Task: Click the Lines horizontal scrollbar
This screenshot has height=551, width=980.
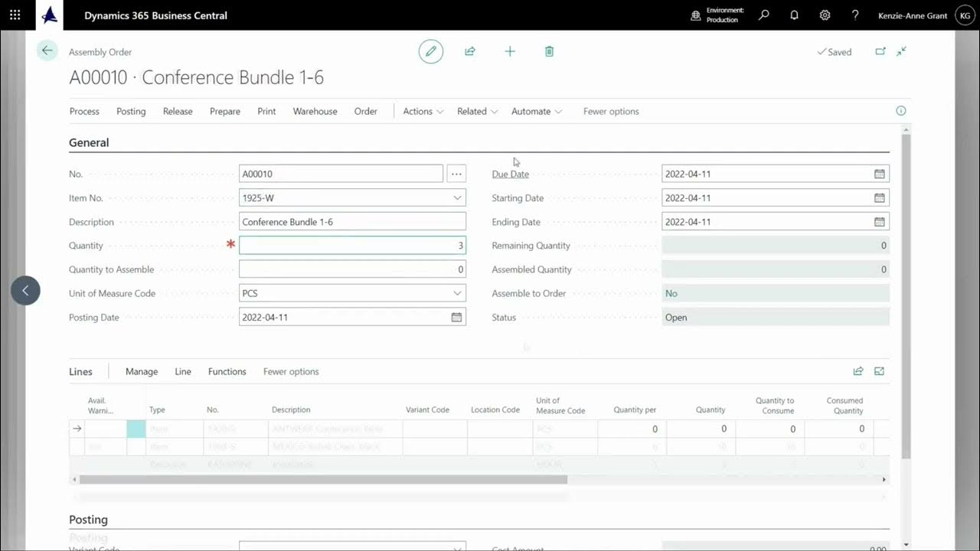Action: pos(323,480)
